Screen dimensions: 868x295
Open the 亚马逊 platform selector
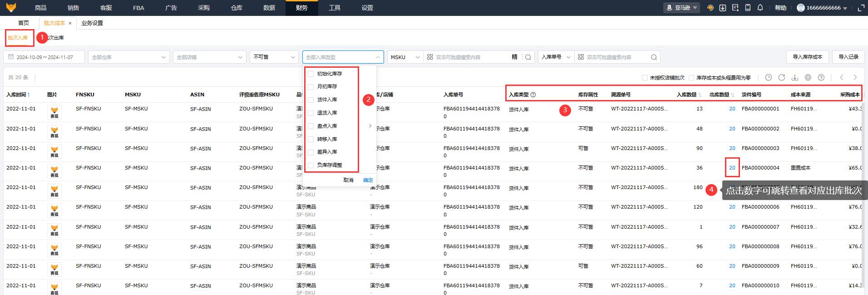(x=682, y=8)
